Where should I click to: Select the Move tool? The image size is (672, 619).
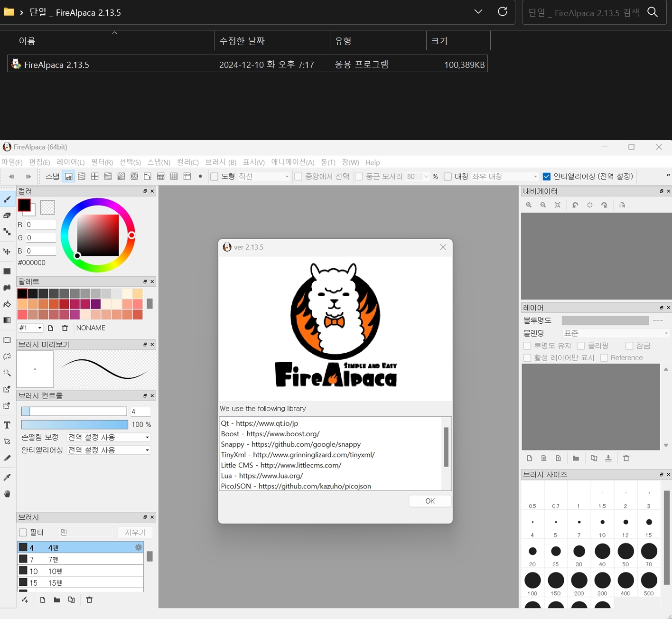[x=7, y=252]
